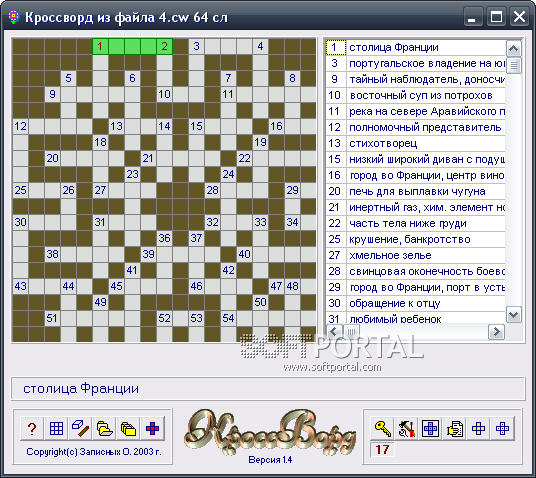This screenshot has width=536, height=478.
Task: Select crossword cell numbered 38
Action: [x=52, y=254]
